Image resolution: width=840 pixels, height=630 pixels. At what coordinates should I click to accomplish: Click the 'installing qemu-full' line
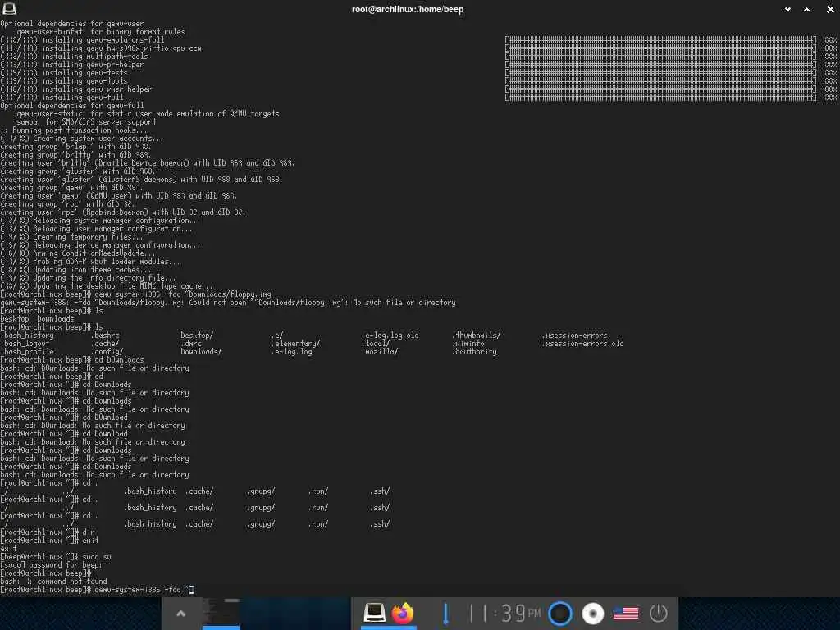pos(62,97)
